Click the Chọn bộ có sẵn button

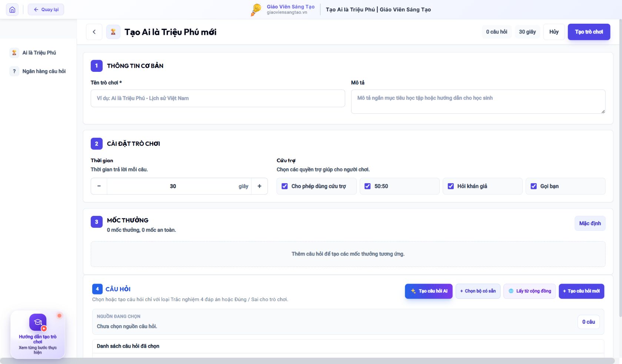click(x=478, y=291)
